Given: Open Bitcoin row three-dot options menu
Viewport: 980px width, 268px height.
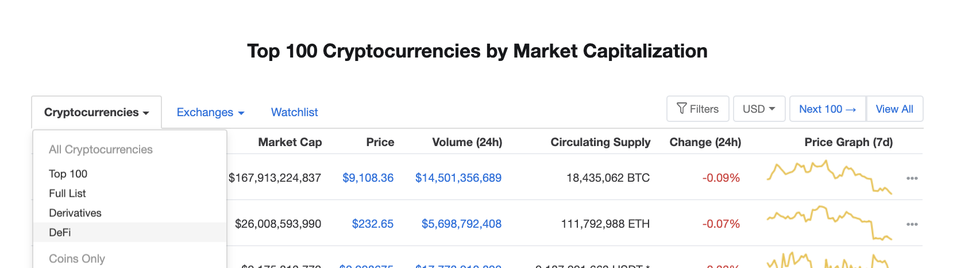Looking at the screenshot, I should pyautogui.click(x=912, y=178).
